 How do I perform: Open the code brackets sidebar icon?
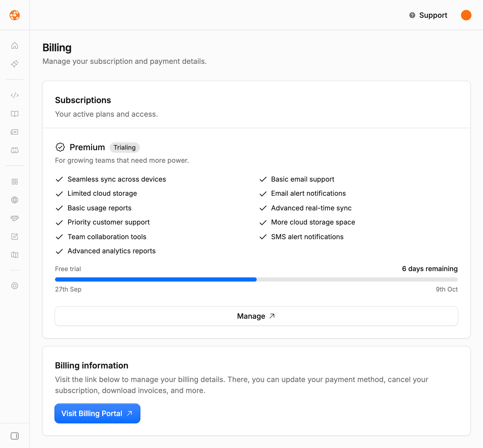pyautogui.click(x=15, y=95)
